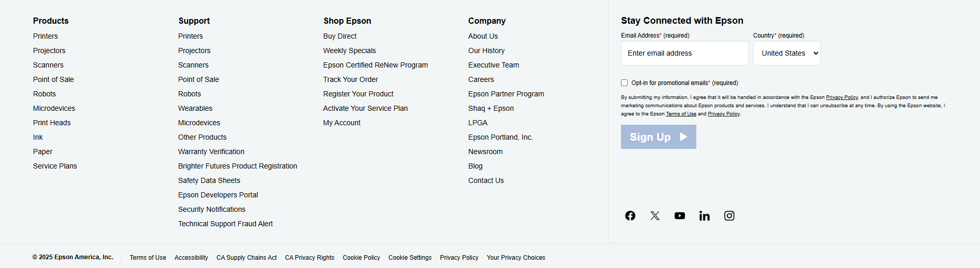Click the email address input field
This screenshot has height=268, width=980.
(x=684, y=53)
